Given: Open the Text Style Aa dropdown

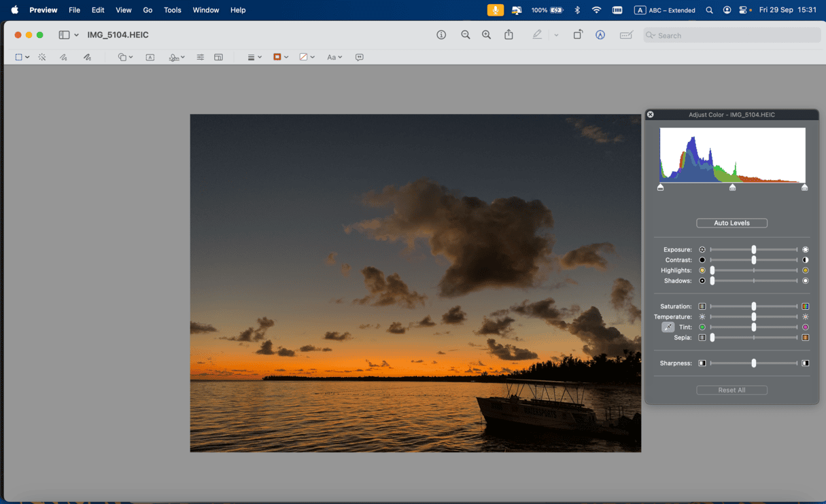Looking at the screenshot, I should (x=334, y=57).
